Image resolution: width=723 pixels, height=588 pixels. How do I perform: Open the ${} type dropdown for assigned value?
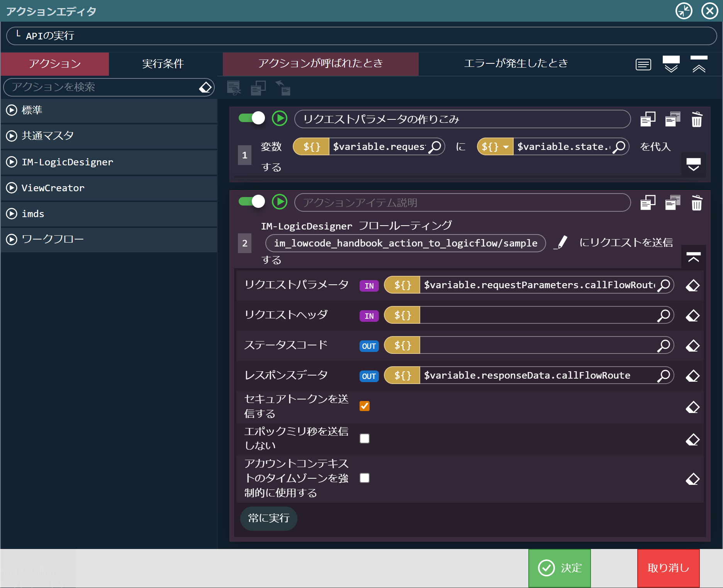(495, 147)
